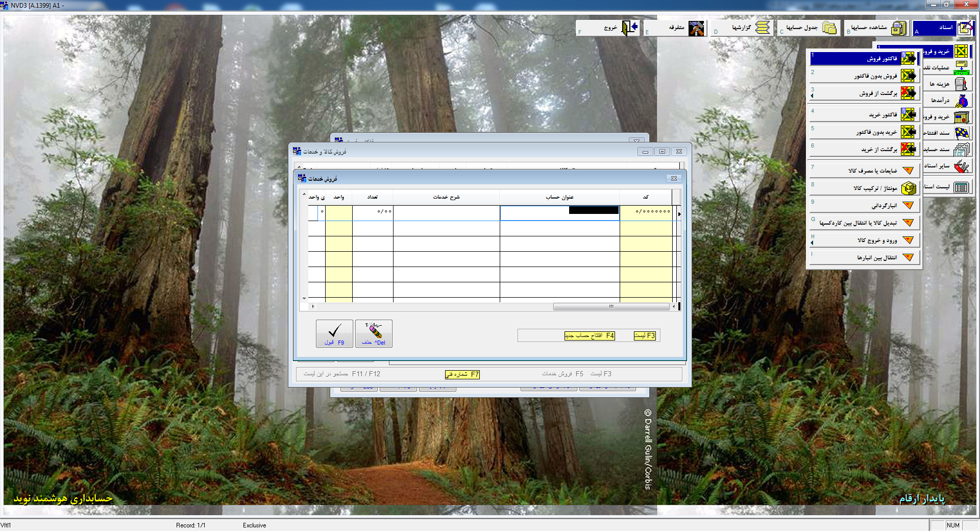Minimize the فروش کالا و خدمات window
The image size is (980, 531).
click(x=645, y=152)
